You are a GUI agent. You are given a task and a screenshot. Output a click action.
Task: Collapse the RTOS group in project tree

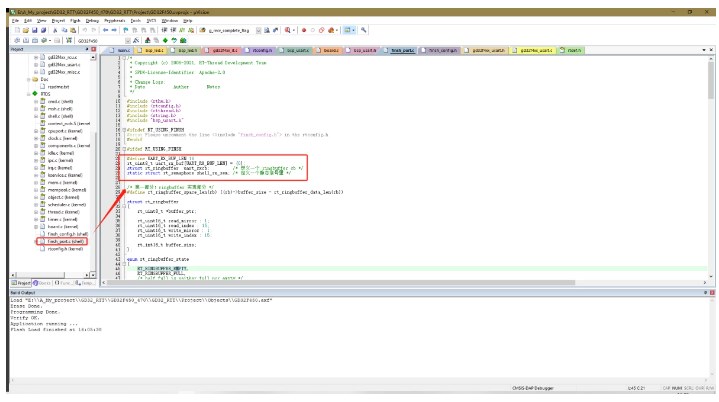click(28, 94)
